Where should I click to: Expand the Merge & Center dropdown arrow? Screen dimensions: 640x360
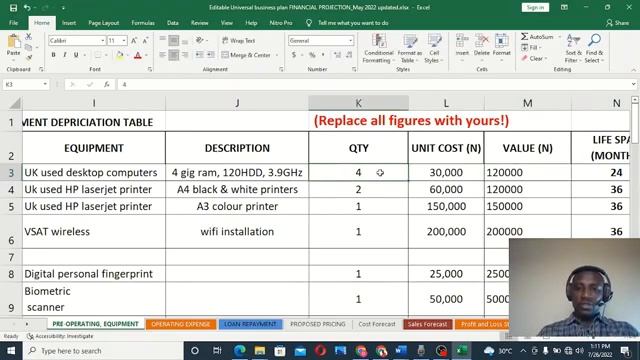tap(277, 55)
